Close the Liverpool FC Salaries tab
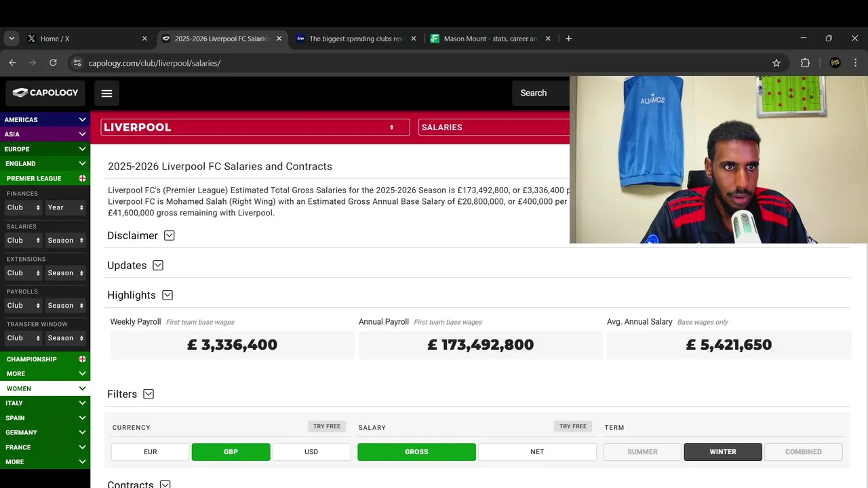 [279, 39]
